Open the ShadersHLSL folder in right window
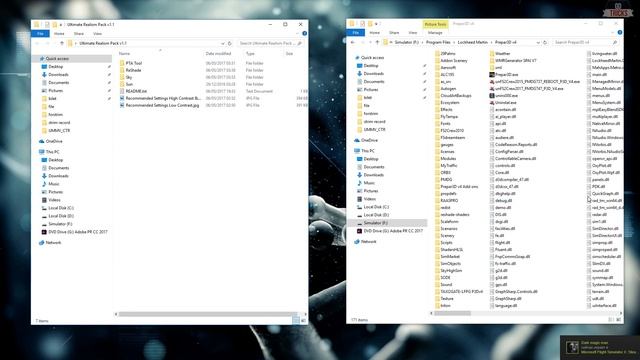 [x=451, y=249]
